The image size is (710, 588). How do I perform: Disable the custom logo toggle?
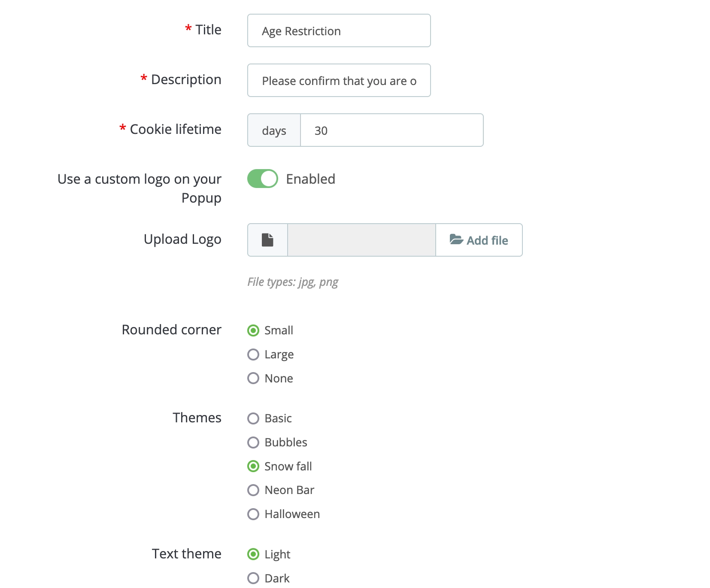pyautogui.click(x=262, y=179)
